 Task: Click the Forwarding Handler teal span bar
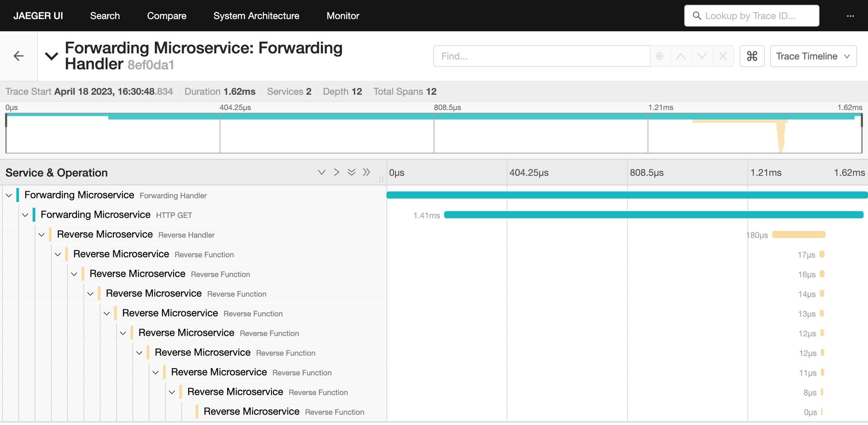[x=627, y=195]
